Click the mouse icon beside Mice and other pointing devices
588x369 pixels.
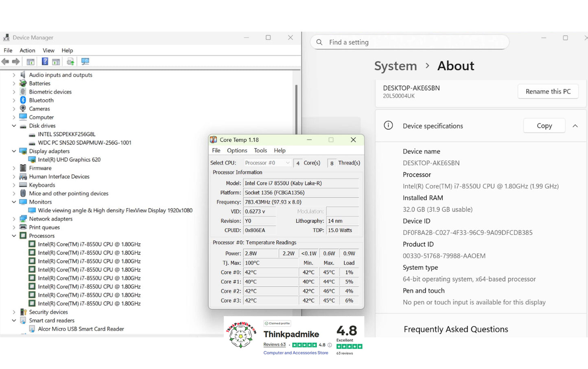[23, 193]
